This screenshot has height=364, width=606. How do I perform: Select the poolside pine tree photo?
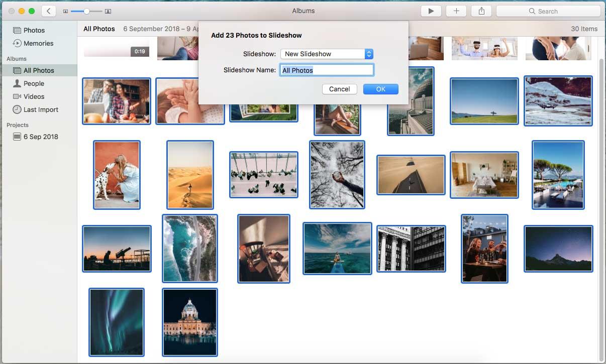click(558, 175)
